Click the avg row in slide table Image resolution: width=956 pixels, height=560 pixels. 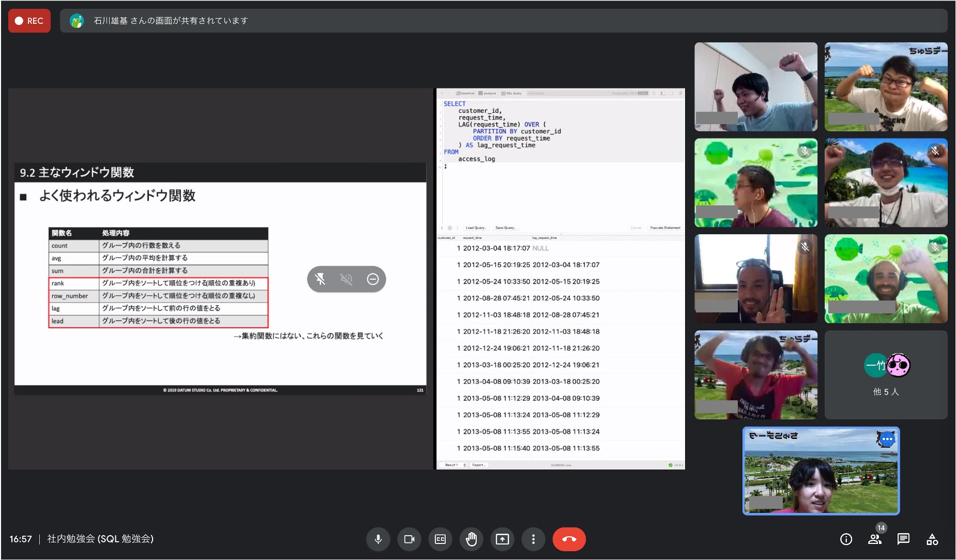coord(158,258)
